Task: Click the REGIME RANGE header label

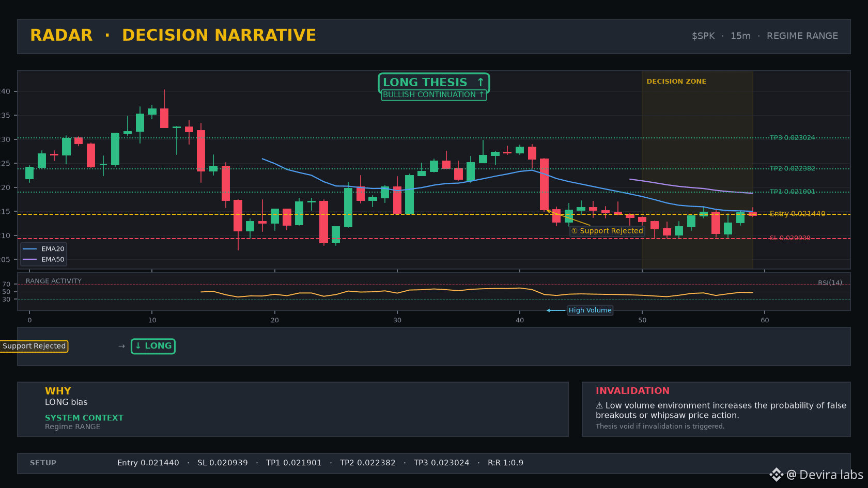Action: click(x=802, y=36)
